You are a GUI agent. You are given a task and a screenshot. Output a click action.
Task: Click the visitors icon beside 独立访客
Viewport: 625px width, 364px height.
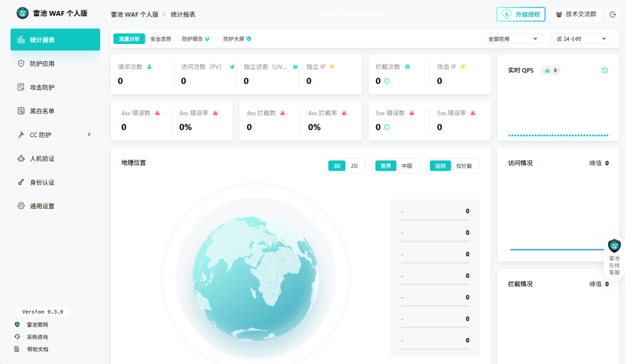(295, 67)
